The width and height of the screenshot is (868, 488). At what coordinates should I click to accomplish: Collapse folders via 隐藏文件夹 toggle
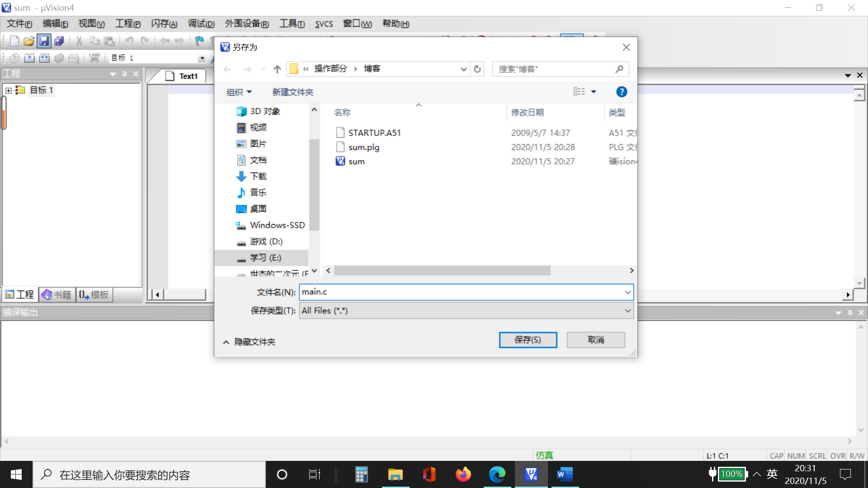[250, 342]
